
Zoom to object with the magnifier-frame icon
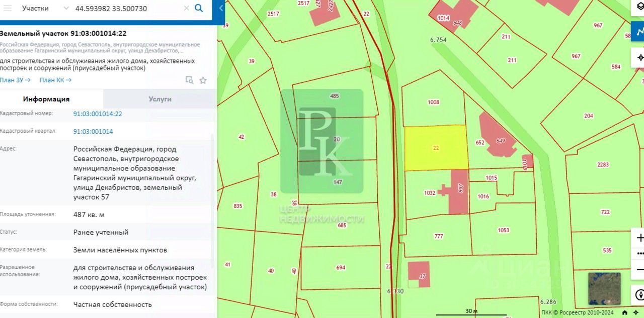tap(189, 80)
